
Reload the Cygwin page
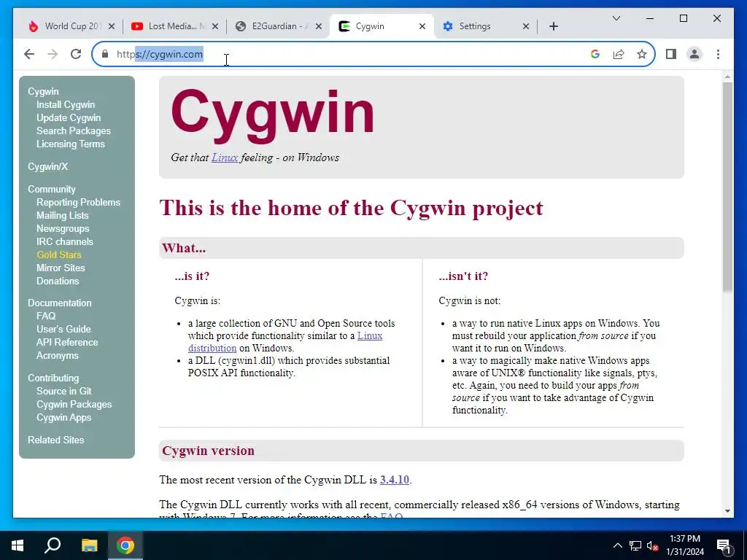76,54
